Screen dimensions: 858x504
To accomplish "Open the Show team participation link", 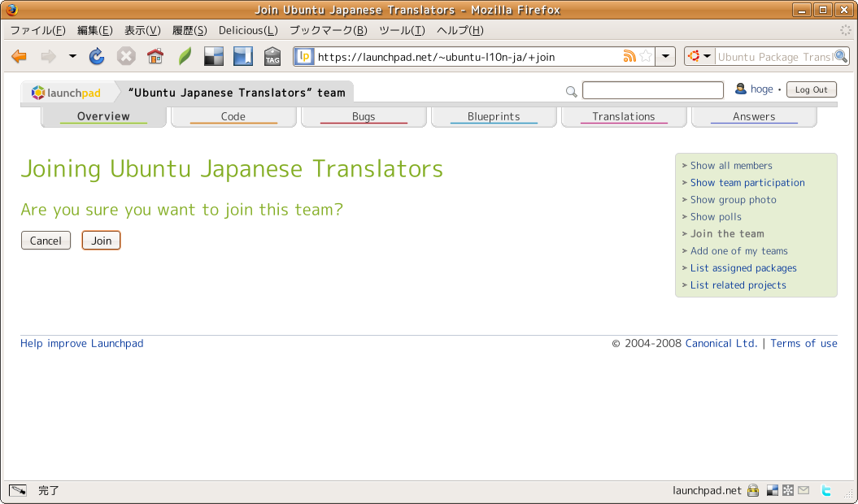I will 747,183.
